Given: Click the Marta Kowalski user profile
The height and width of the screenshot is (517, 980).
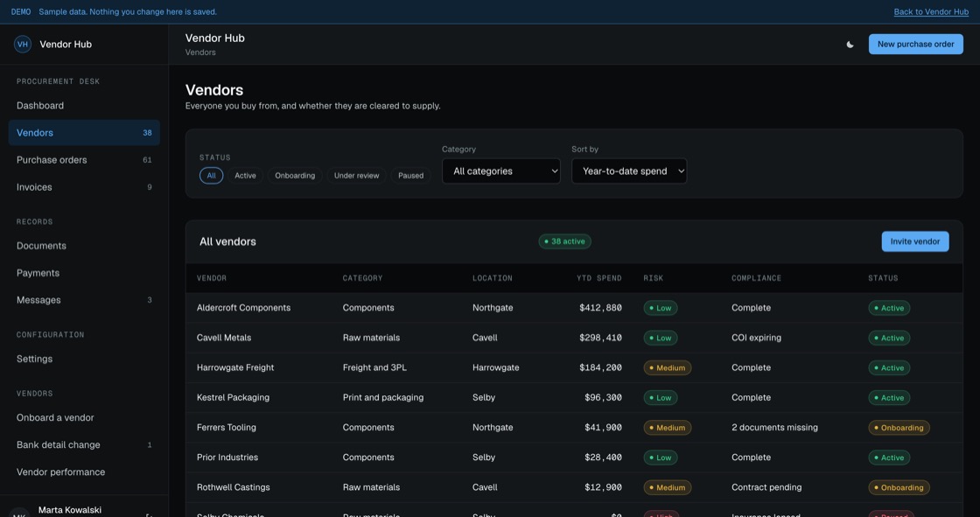Looking at the screenshot, I should pyautogui.click(x=69, y=510).
